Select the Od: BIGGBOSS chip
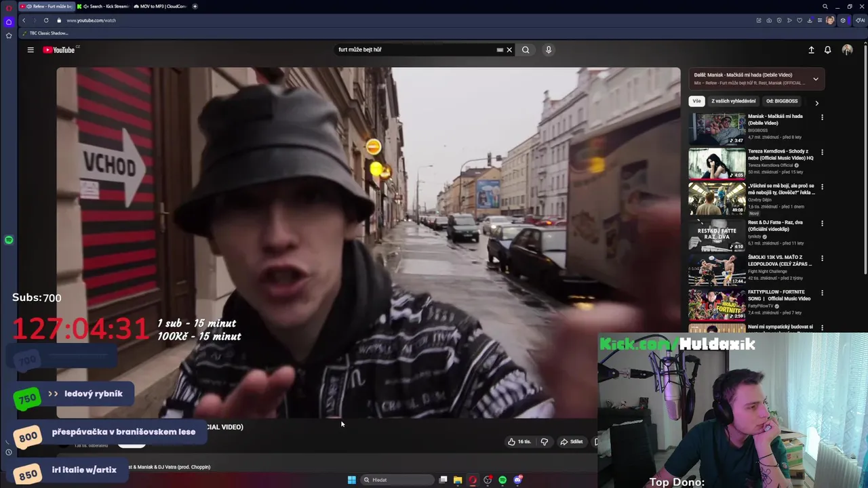 (782, 101)
